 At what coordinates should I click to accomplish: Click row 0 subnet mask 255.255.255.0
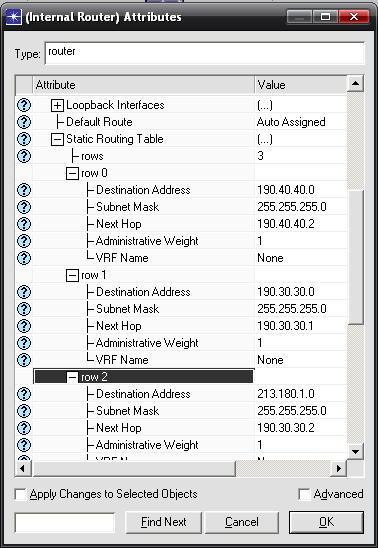292,207
